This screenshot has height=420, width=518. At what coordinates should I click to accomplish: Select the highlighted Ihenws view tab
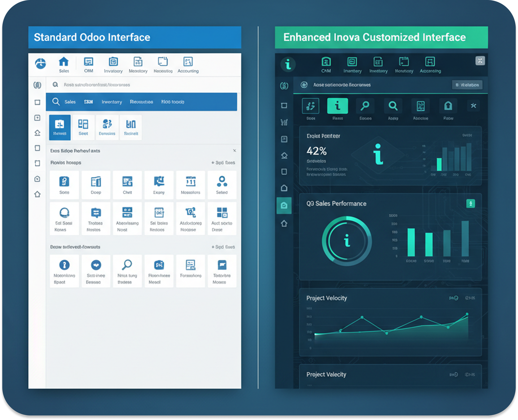coord(60,127)
